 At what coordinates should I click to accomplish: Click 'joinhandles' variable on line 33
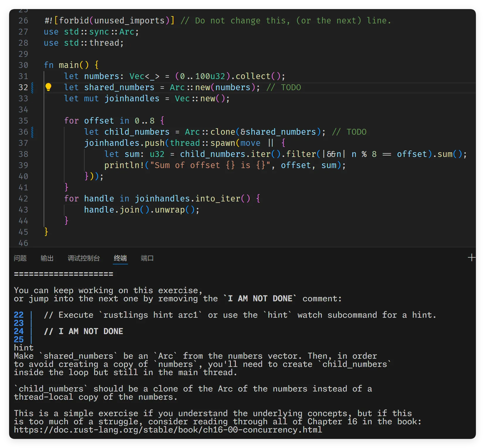(132, 99)
